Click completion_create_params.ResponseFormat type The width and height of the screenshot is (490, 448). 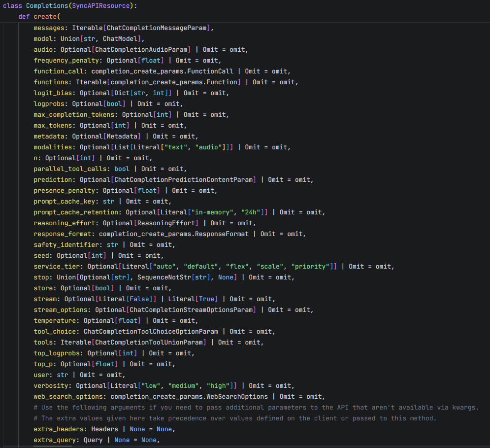[174, 234]
